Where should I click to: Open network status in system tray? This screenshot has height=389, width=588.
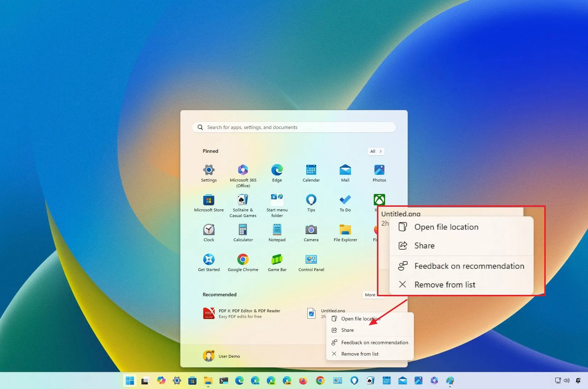(x=558, y=380)
